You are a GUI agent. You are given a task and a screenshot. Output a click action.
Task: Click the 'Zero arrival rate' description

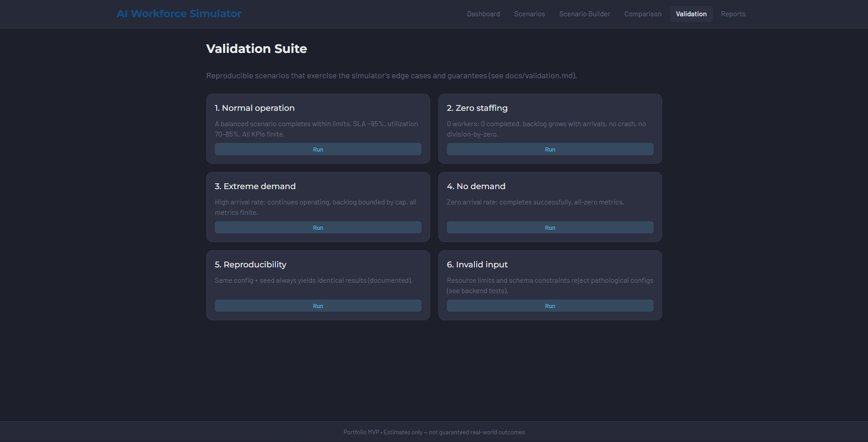pos(536,202)
